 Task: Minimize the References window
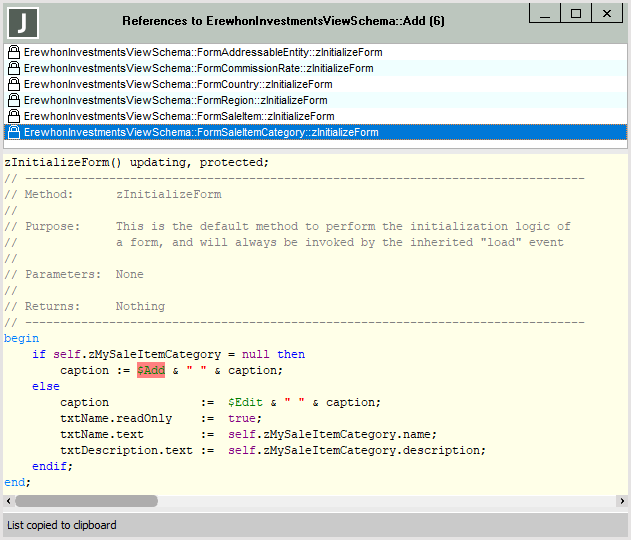pos(543,14)
